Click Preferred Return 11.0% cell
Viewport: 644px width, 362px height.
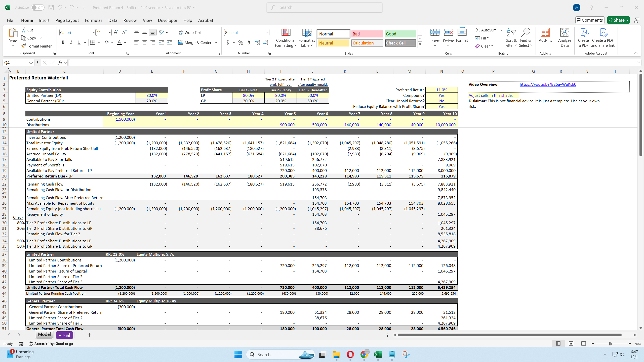pos(441,90)
